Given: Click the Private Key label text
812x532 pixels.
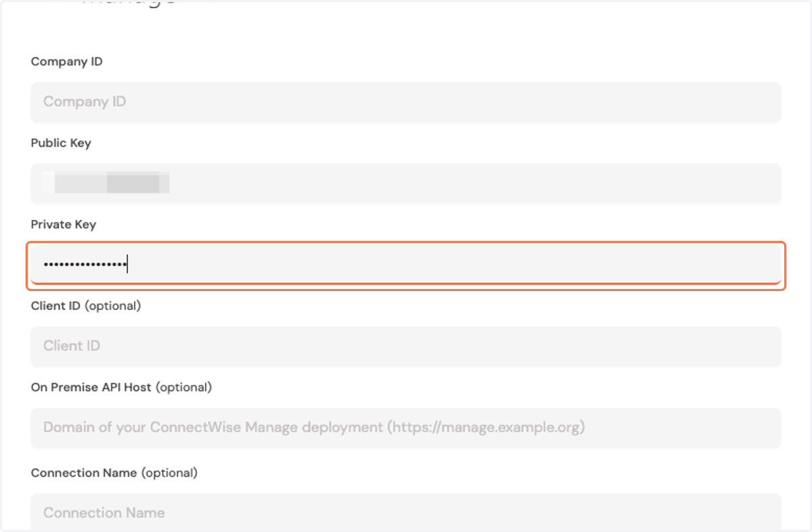Looking at the screenshot, I should [64, 225].
